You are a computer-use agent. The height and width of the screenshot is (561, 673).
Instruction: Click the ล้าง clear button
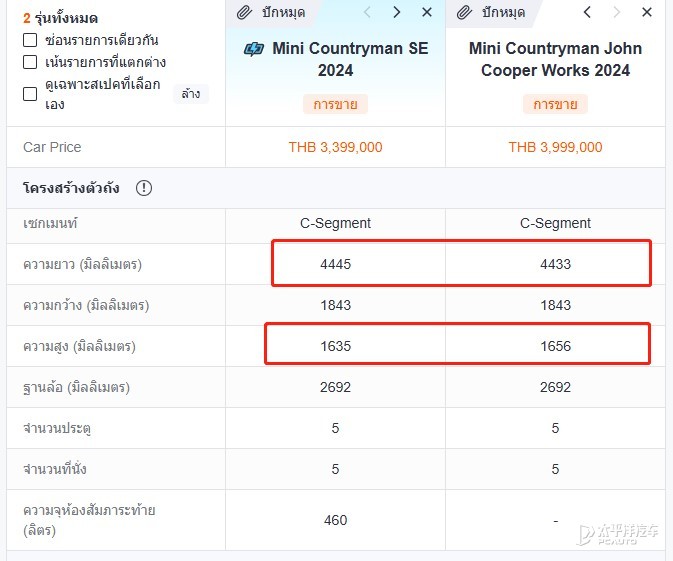click(x=191, y=94)
